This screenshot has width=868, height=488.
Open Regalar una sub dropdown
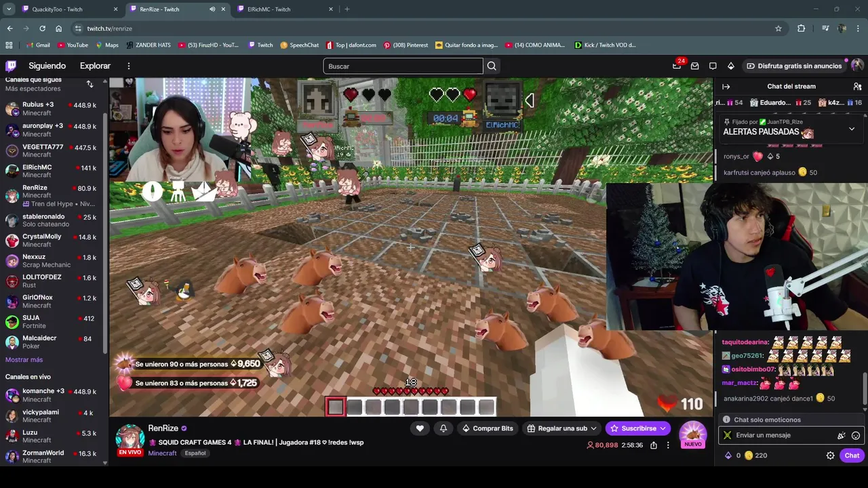(x=561, y=428)
